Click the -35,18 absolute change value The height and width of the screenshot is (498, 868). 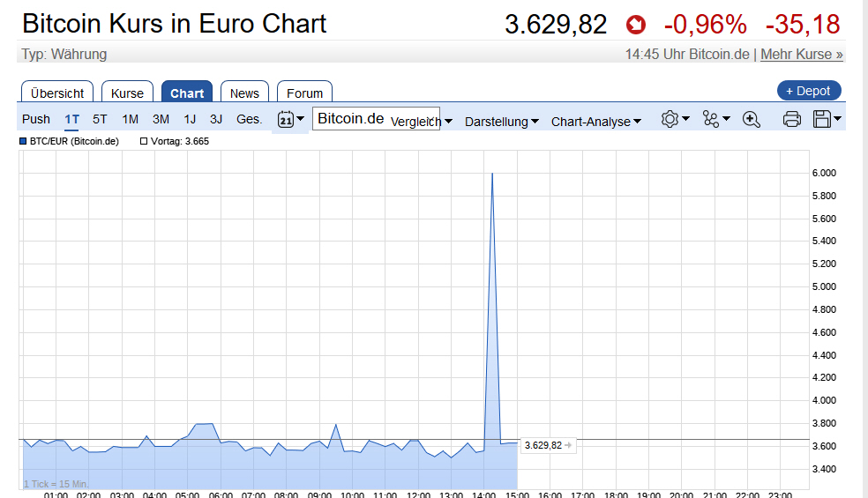[x=803, y=25]
